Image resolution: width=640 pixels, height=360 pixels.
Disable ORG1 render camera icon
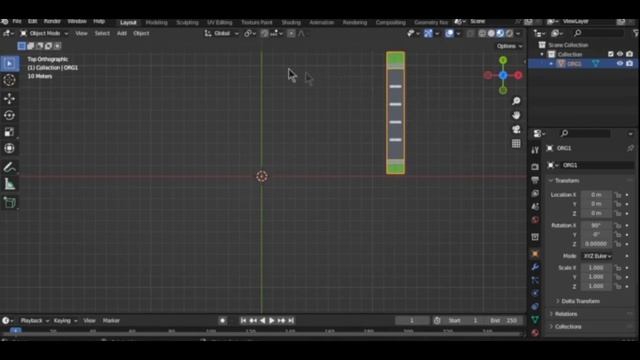click(x=629, y=63)
